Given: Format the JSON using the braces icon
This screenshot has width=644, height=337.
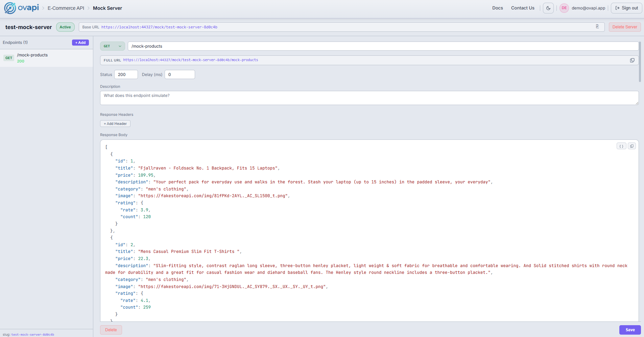Looking at the screenshot, I should coord(621,146).
